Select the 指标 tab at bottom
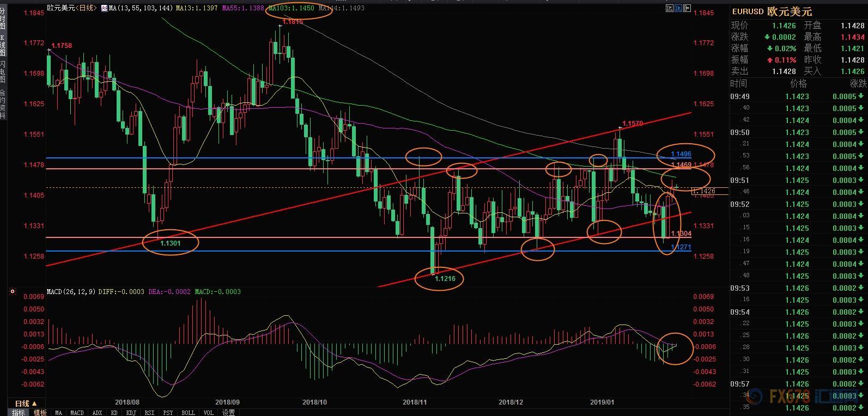This screenshot has width=868, height=416. (19, 413)
